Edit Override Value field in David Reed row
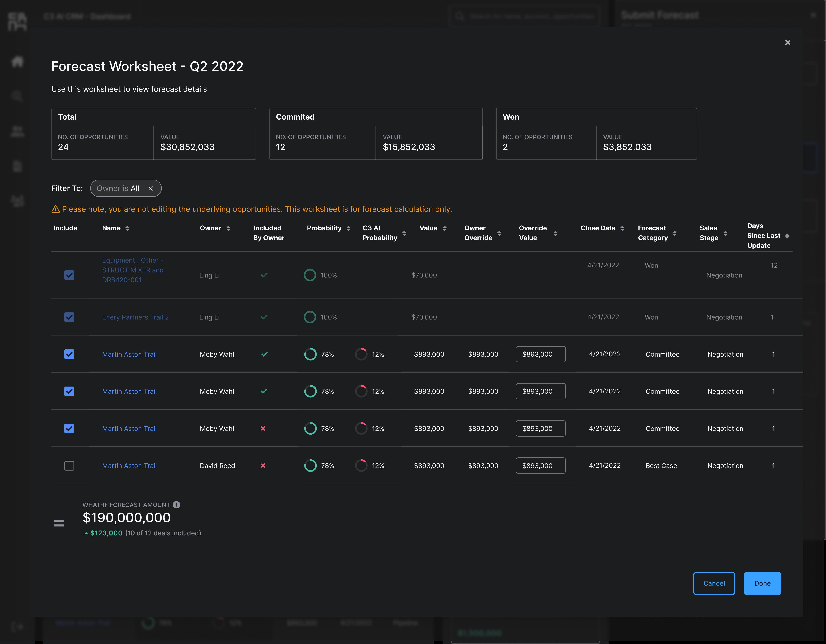The height and width of the screenshot is (644, 826). pos(540,466)
